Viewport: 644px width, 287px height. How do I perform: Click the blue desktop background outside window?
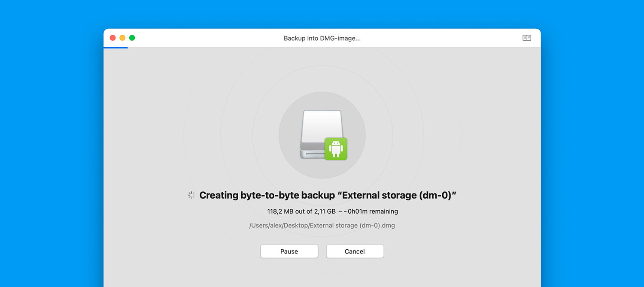[52, 150]
